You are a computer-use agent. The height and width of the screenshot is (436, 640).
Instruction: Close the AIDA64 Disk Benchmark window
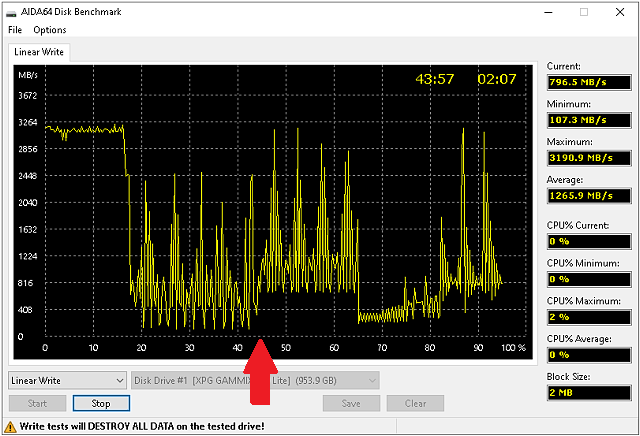[620, 12]
